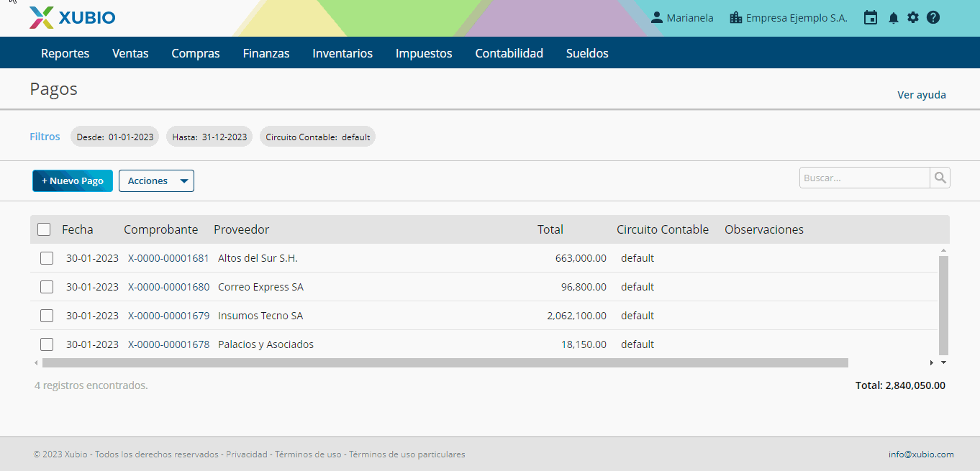This screenshot has width=980, height=471.
Task: Click the 18,150.00 total cell
Action: coord(584,344)
